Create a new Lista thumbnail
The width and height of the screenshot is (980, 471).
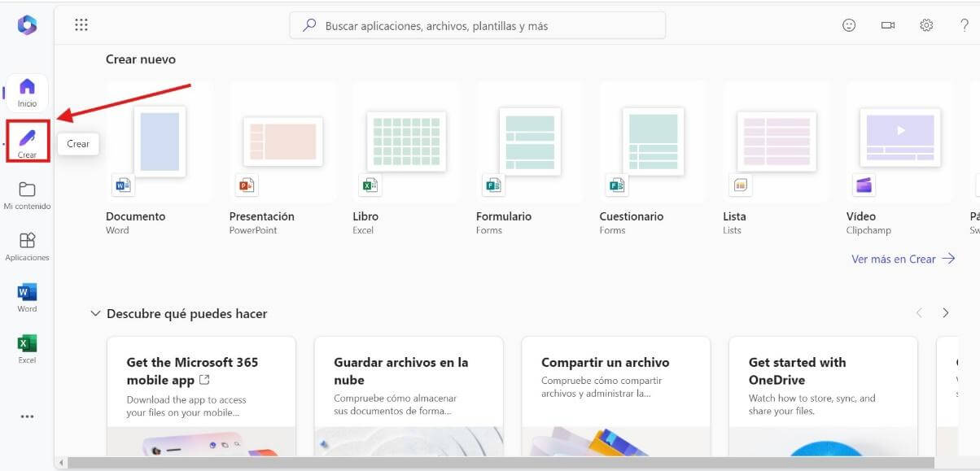(x=776, y=142)
